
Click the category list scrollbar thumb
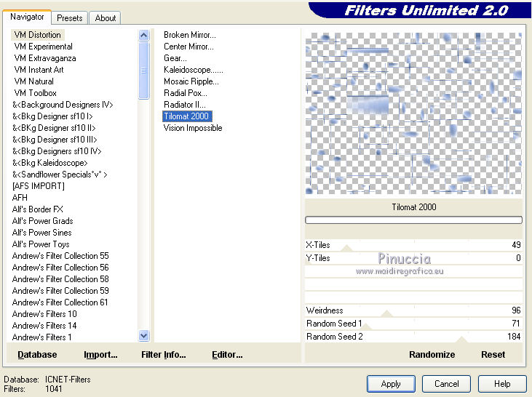(144, 71)
